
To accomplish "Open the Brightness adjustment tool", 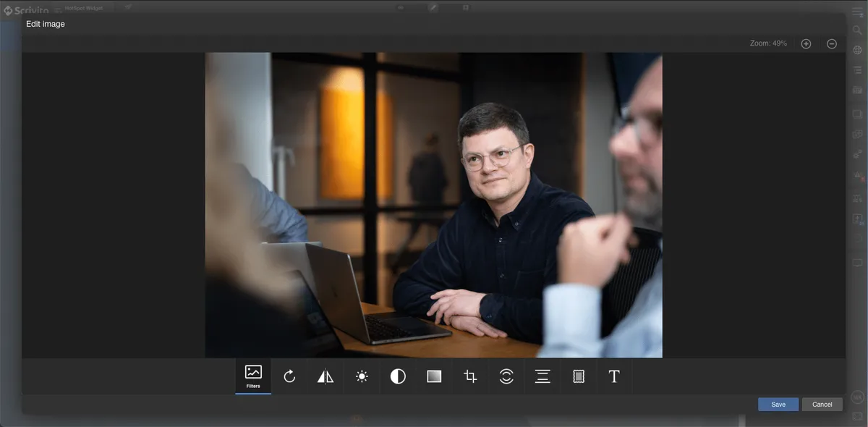I will 362,376.
